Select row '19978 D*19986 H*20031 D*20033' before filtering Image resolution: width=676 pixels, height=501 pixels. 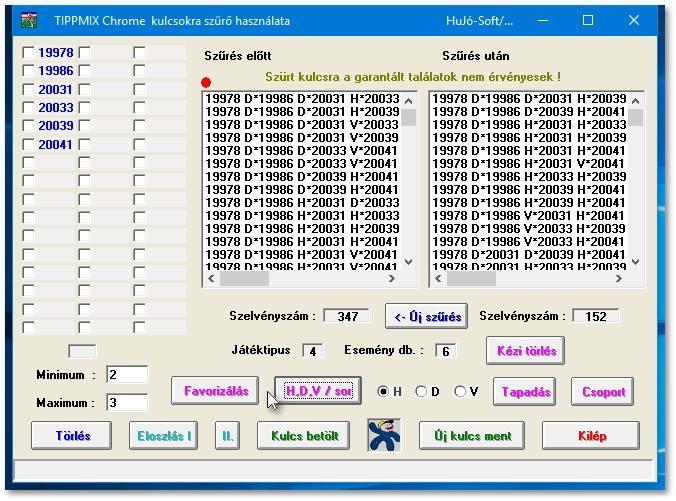click(302, 202)
